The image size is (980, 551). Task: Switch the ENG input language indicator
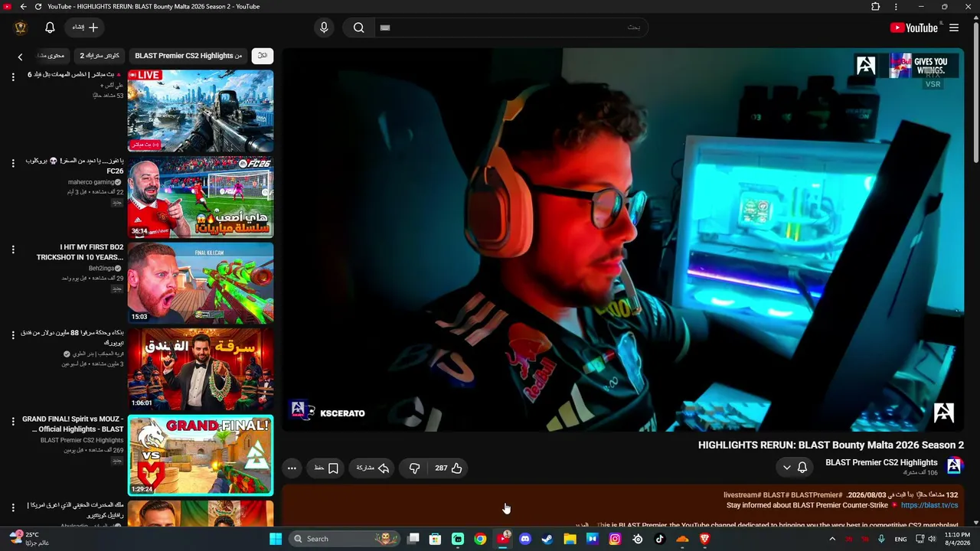(900, 539)
